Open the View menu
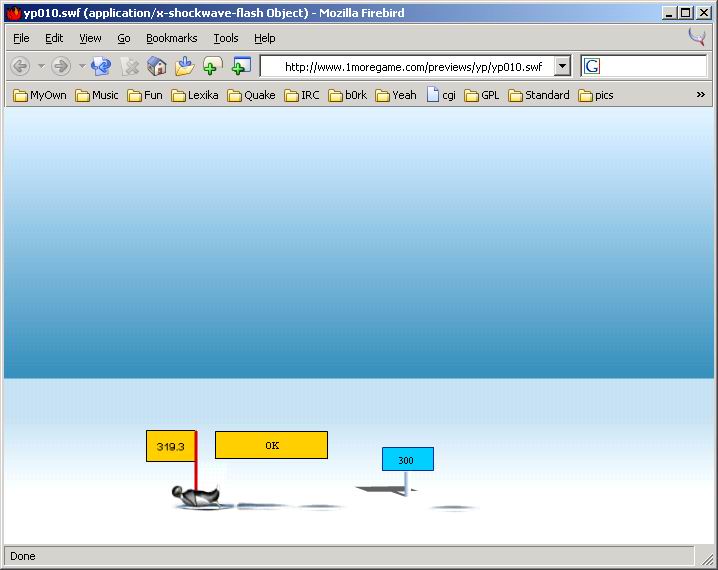The width and height of the screenshot is (718, 570). pos(90,38)
